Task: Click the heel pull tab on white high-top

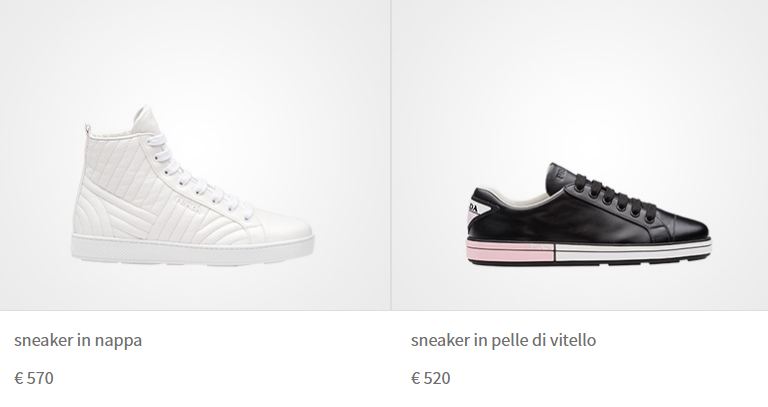Action: tap(88, 130)
